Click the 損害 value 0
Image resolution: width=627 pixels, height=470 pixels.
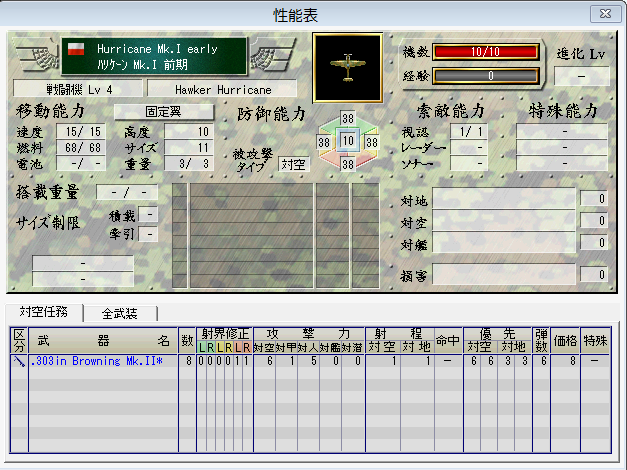click(x=594, y=274)
